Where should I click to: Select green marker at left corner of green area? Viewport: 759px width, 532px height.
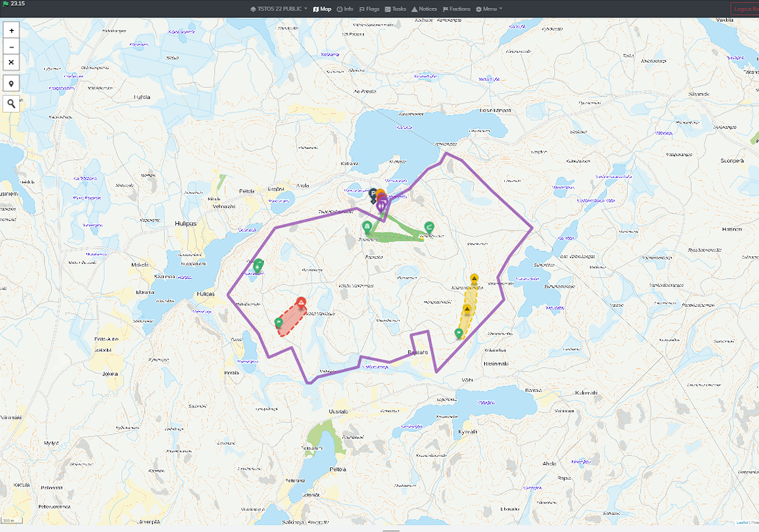click(367, 227)
